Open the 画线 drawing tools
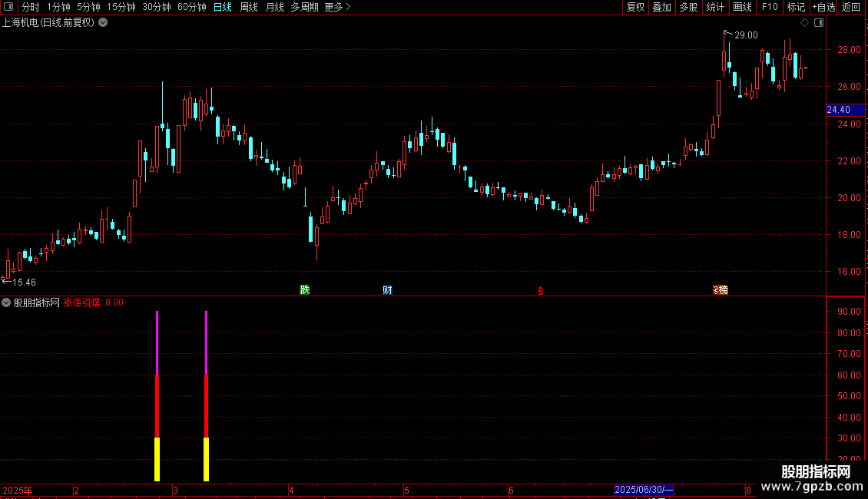The height and width of the screenshot is (499, 868). pyautogui.click(x=742, y=7)
